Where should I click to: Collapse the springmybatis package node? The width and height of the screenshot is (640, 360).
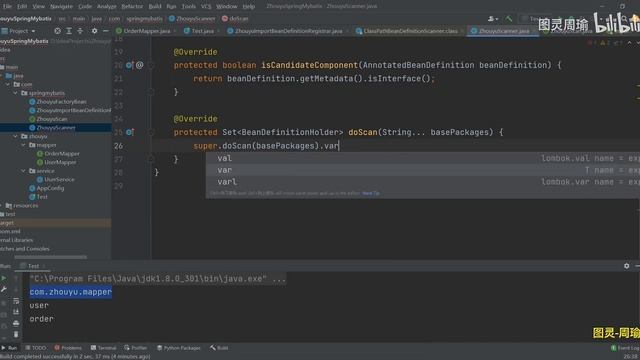tap(16, 93)
